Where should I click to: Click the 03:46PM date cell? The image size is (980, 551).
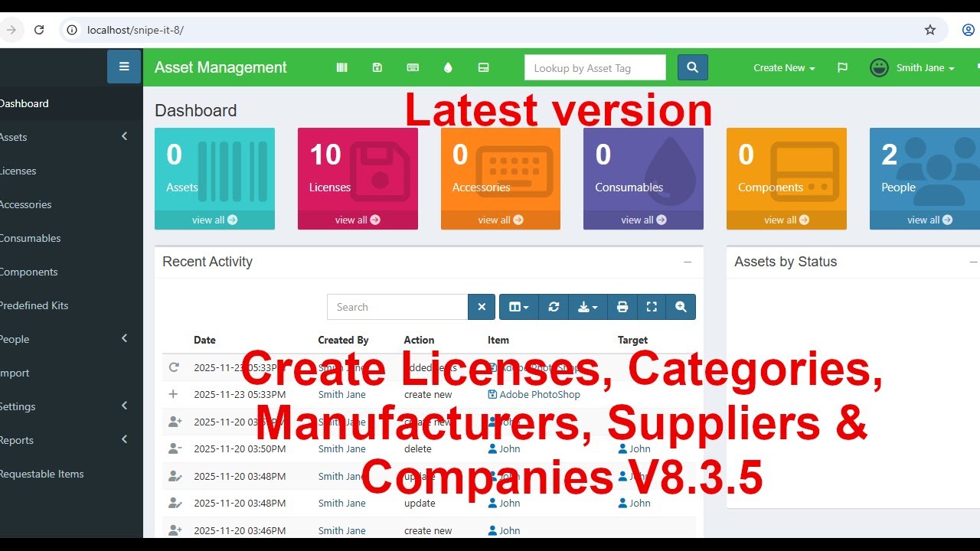click(x=240, y=530)
